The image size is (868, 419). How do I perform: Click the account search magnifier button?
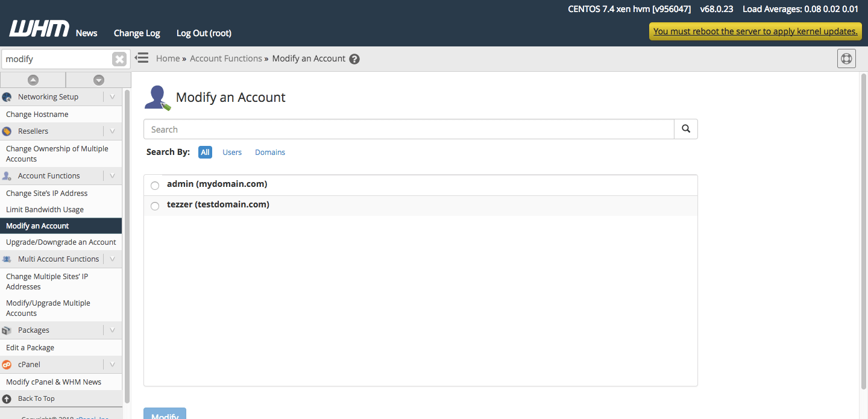tap(685, 129)
